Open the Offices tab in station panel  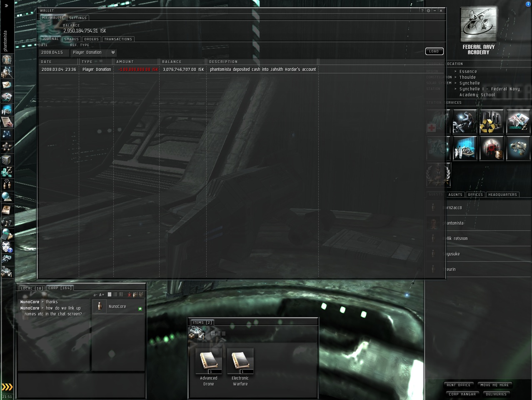[475, 195]
